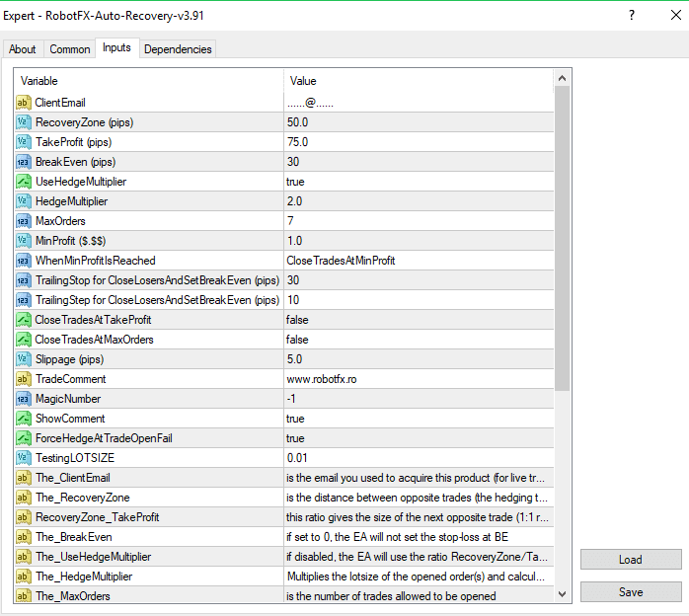Go to the Dependencies tab

(x=178, y=49)
